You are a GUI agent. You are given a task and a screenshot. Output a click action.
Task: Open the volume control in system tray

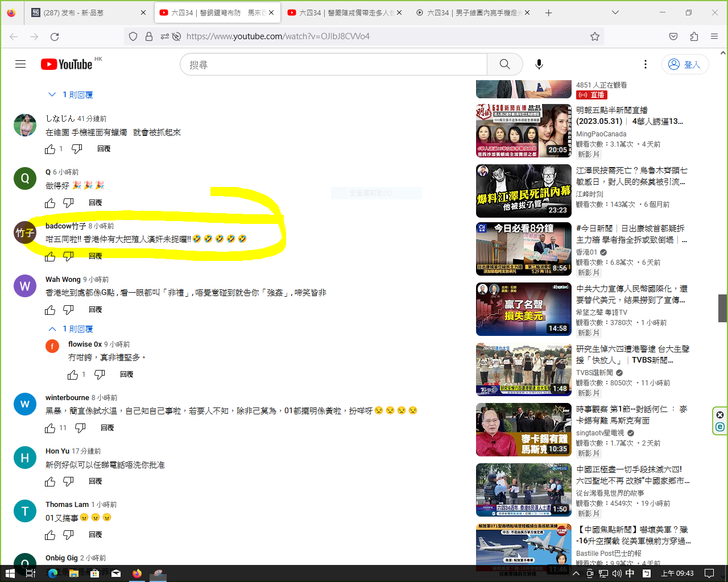pos(617,573)
